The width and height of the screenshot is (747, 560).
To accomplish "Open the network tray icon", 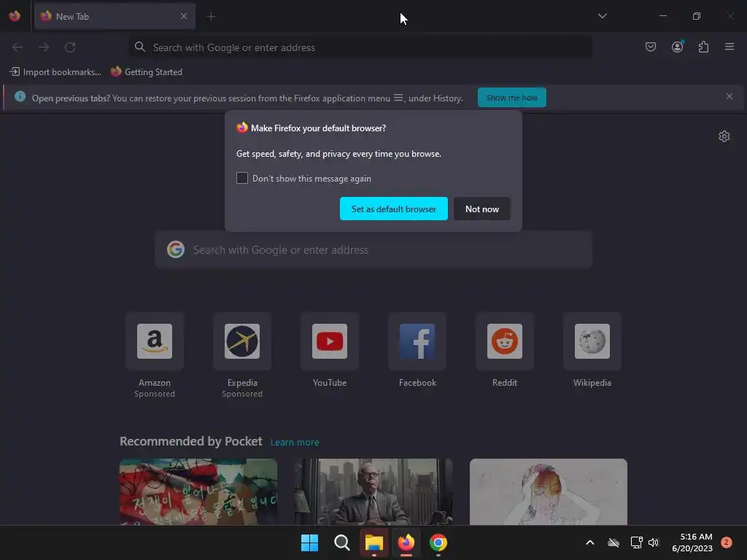I will point(636,542).
